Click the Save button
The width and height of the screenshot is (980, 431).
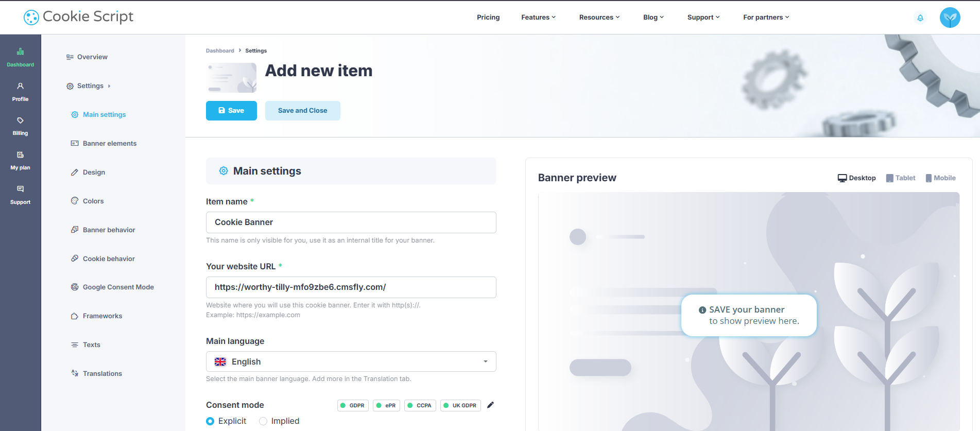tap(231, 111)
